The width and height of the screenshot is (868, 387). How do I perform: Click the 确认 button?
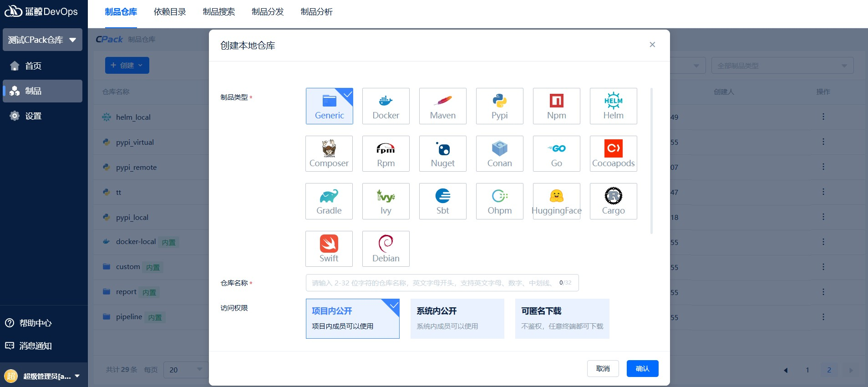(x=642, y=368)
